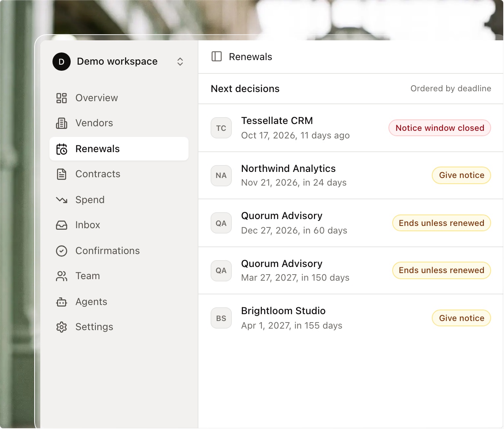Expand the workspace switcher chevrons
504x429 pixels.
click(180, 62)
